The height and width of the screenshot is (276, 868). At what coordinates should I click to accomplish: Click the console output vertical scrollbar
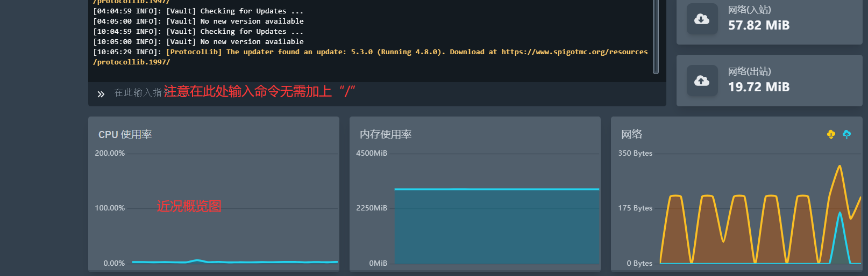click(656, 38)
